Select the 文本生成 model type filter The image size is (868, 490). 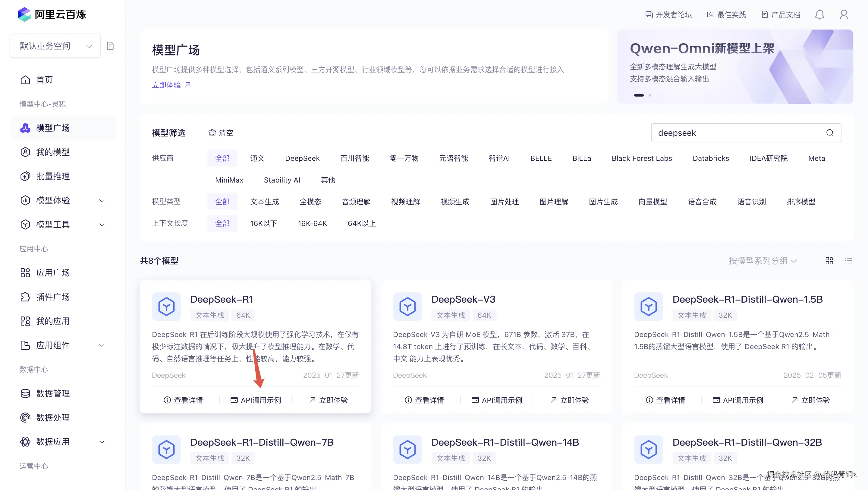tap(264, 202)
